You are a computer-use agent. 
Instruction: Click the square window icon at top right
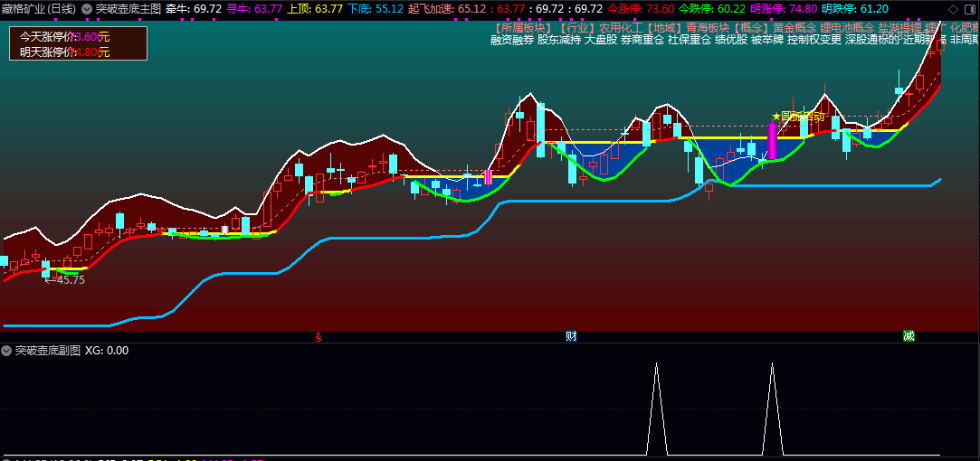point(968,9)
